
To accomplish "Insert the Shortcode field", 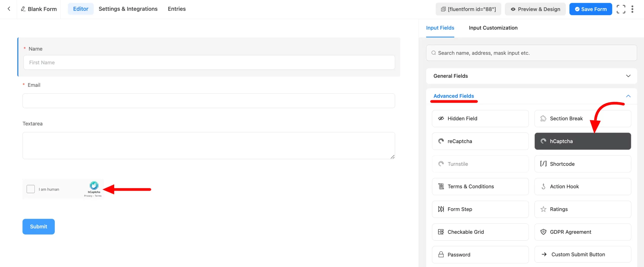I will coord(582,164).
